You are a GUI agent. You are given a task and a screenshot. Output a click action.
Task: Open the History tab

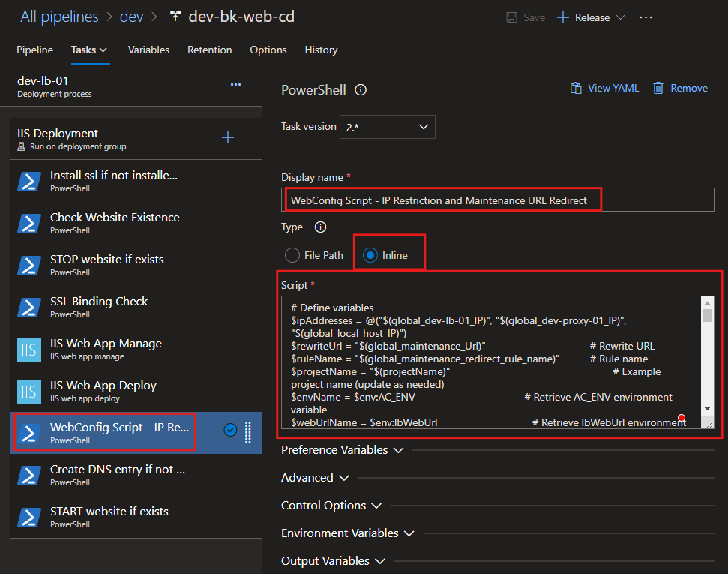pyautogui.click(x=322, y=50)
